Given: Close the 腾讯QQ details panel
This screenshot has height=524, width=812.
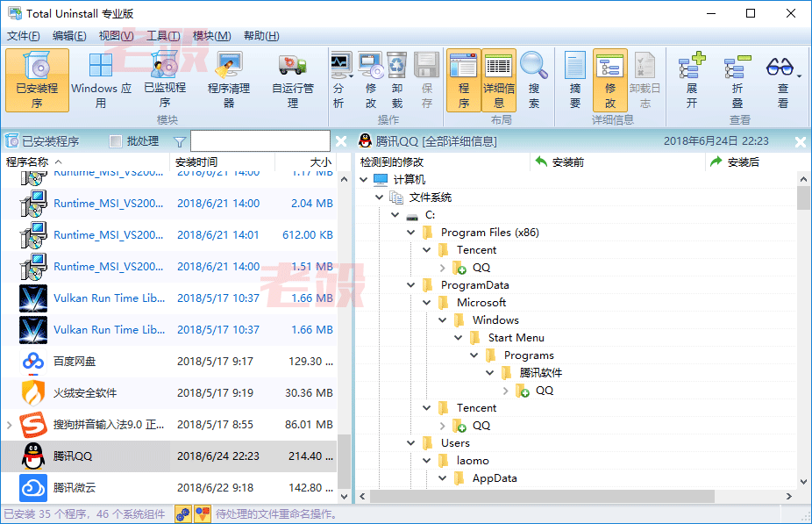Looking at the screenshot, I should tap(800, 141).
